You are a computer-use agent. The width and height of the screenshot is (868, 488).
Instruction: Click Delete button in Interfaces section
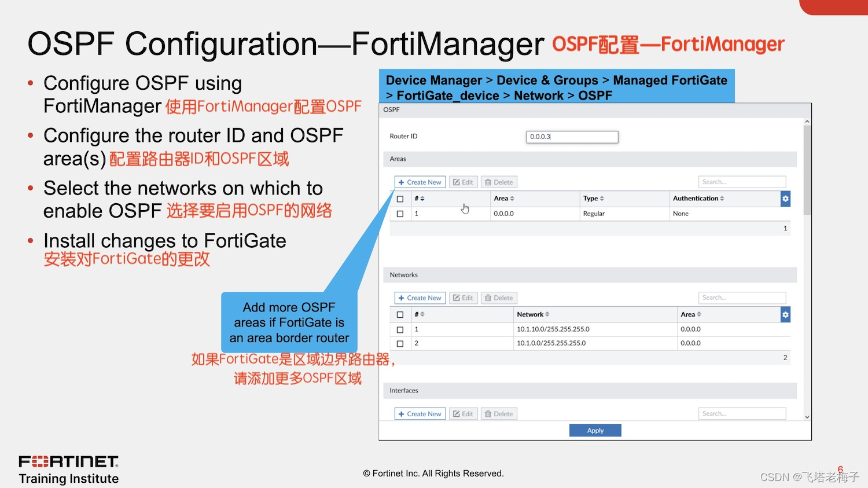click(499, 414)
